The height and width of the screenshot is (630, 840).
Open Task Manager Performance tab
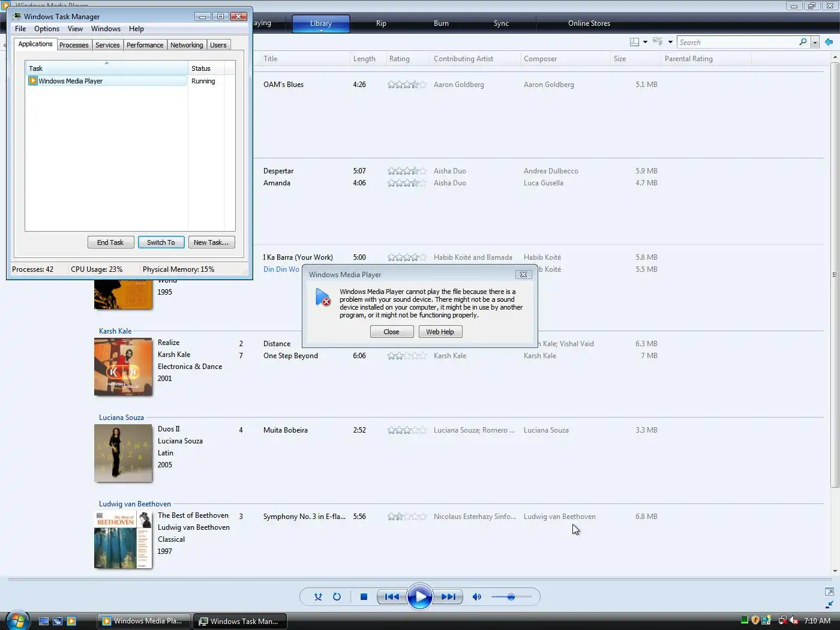145,45
